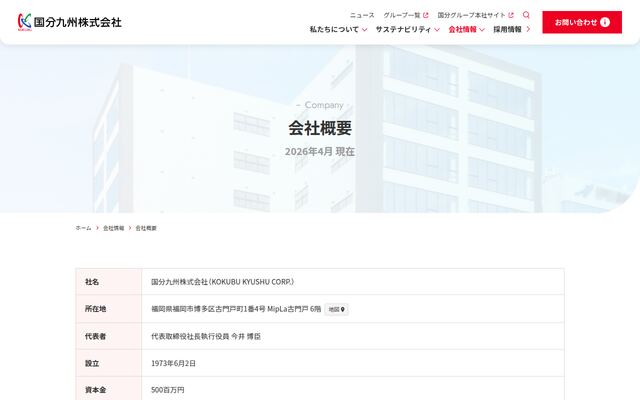This screenshot has width=640, height=400.
Task: Expand the 会社情報 dropdown chevron
Action: (x=482, y=29)
